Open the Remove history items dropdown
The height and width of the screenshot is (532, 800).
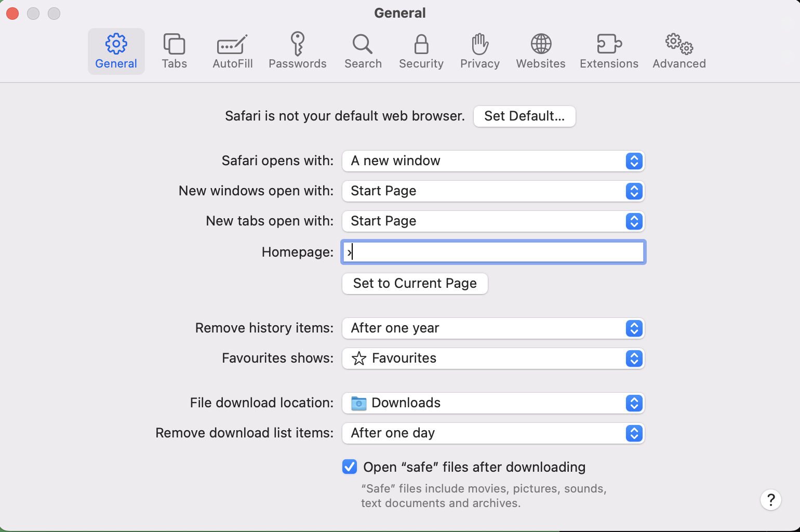(493, 328)
